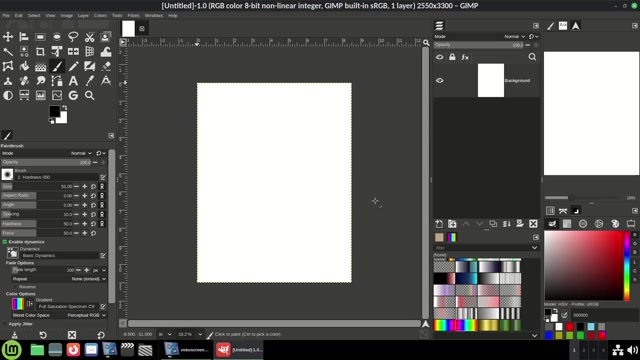Screen dimensions: 640x360
Task: Select the Alignment tool
Action: [24, 37]
